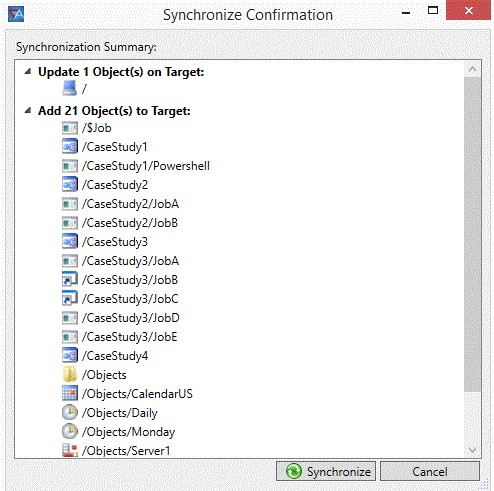Collapse the Add 21 Object(s) to Target group

(x=28, y=110)
